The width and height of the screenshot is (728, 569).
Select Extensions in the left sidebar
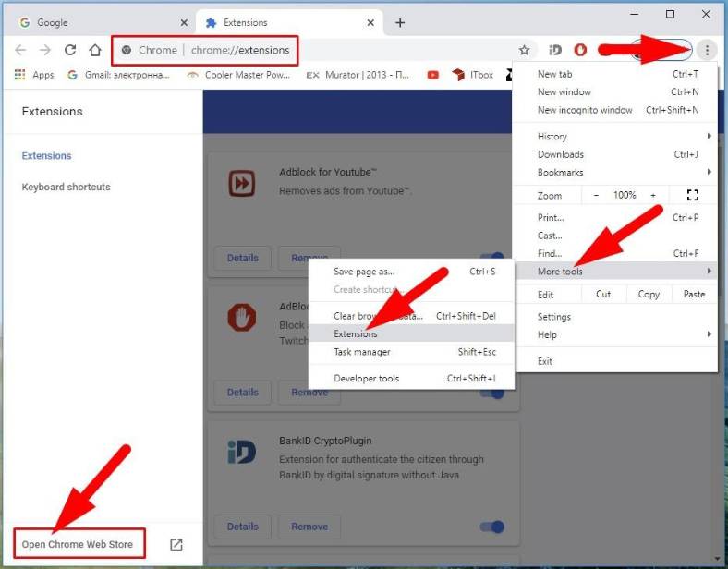pyautogui.click(x=46, y=156)
